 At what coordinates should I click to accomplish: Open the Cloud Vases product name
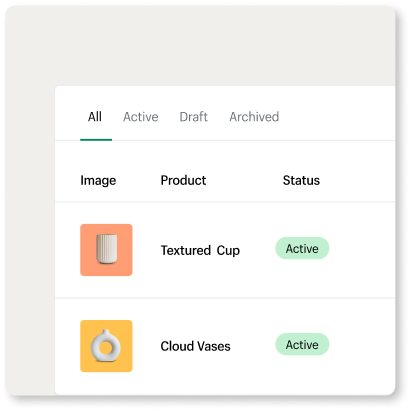[x=195, y=346]
